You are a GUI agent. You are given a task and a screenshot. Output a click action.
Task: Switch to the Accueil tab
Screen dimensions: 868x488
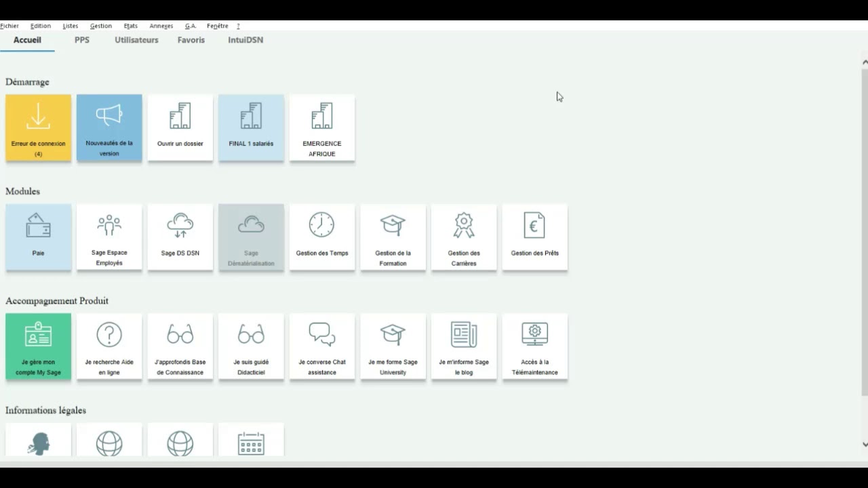coord(27,40)
